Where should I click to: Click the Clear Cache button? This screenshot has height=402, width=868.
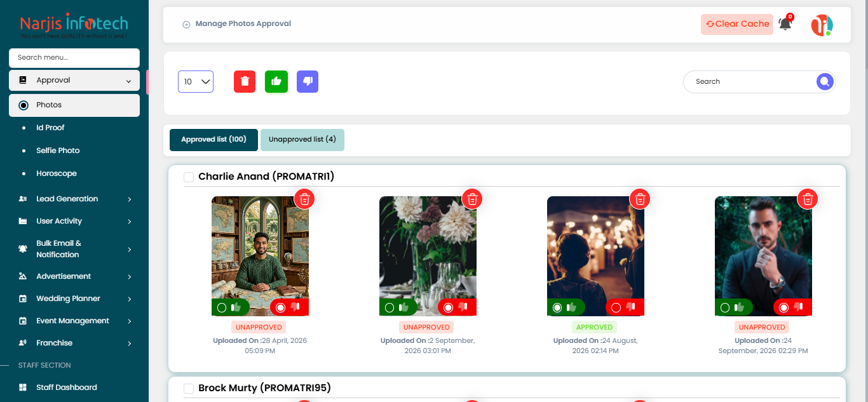click(737, 24)
